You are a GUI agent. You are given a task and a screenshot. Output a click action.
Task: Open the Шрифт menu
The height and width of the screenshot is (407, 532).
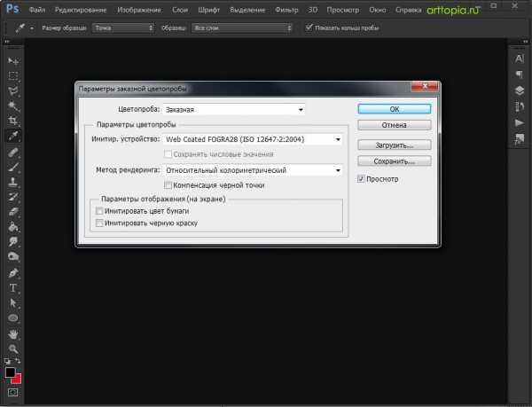(209, 10)
